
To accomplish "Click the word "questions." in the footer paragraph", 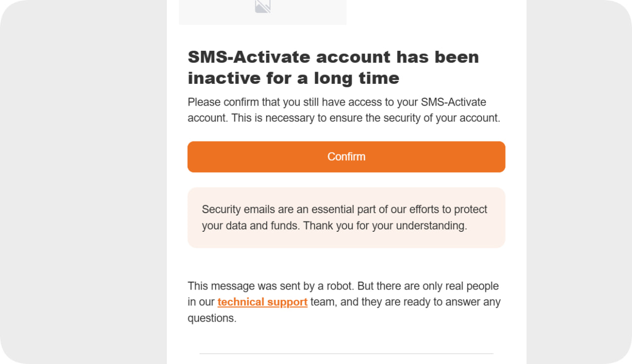I will point(212,318).
